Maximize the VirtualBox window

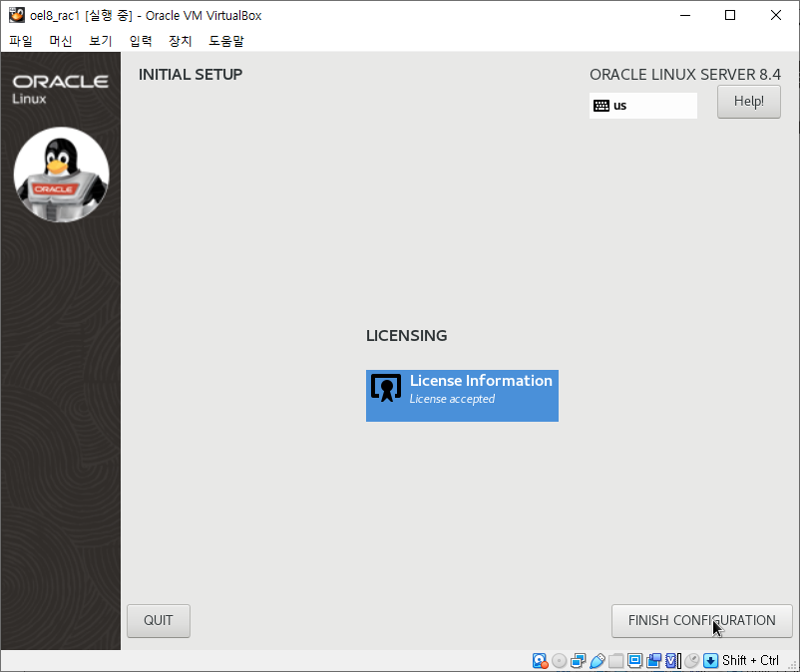click(730, 15)
